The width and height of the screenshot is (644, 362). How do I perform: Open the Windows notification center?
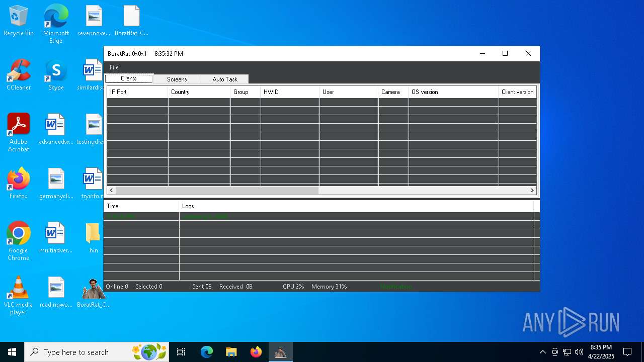click(x=627, y=352)
